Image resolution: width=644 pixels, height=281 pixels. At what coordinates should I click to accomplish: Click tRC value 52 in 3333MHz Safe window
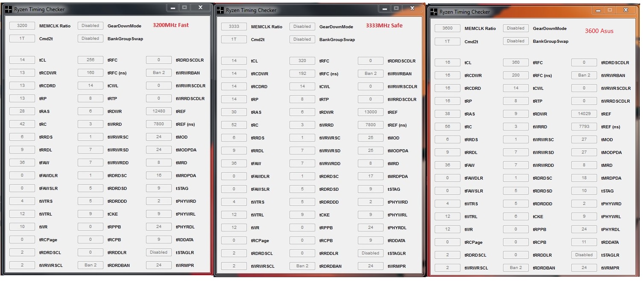(234, 125)
